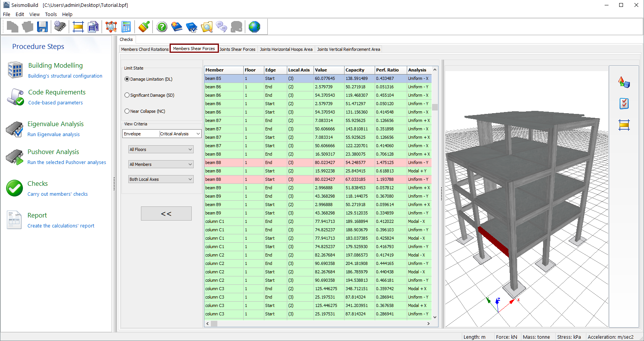This screenshot has height=341, width=644.
Task: Open the Tools menu
Action: (x=51, y=15)
